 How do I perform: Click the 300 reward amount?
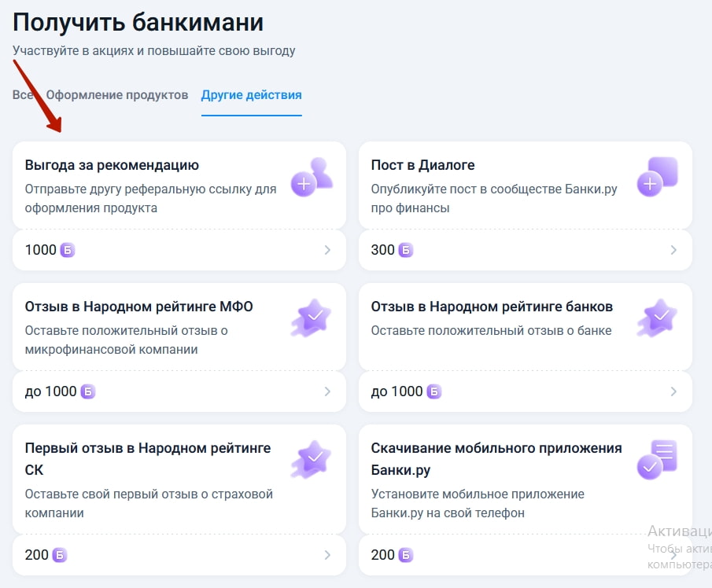pyautogui.click(x=383, y=250)
